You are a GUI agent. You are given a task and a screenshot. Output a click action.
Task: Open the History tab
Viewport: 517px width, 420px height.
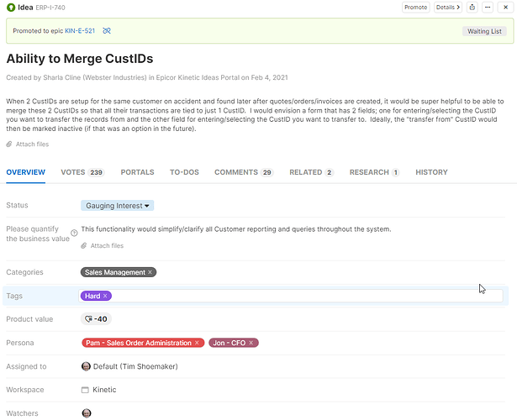(431, 172)
